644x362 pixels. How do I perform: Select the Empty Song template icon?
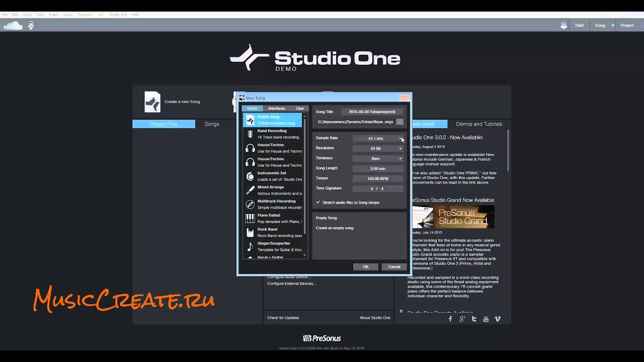pyautogui.click(x=250, y=120)
